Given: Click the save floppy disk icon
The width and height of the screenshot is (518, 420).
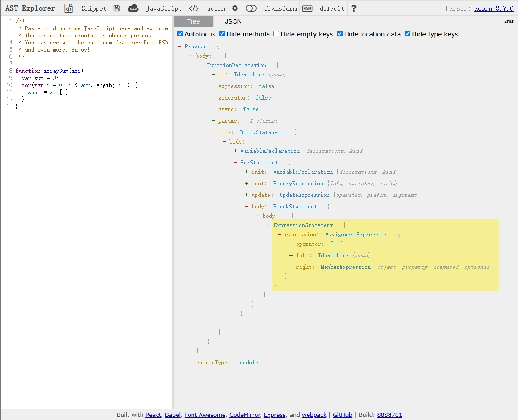Looking at the screenshot, I should click(x=116, y=8).
